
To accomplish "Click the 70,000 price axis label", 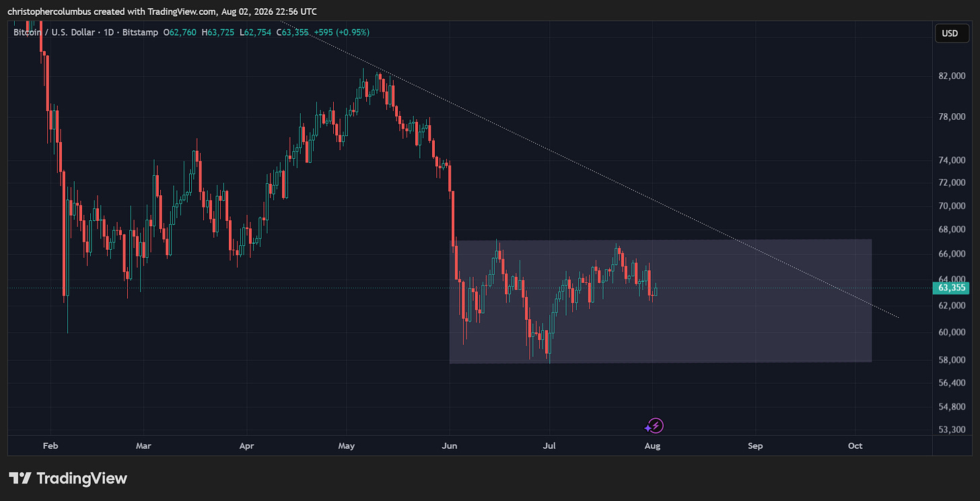I will coord(952,206).
